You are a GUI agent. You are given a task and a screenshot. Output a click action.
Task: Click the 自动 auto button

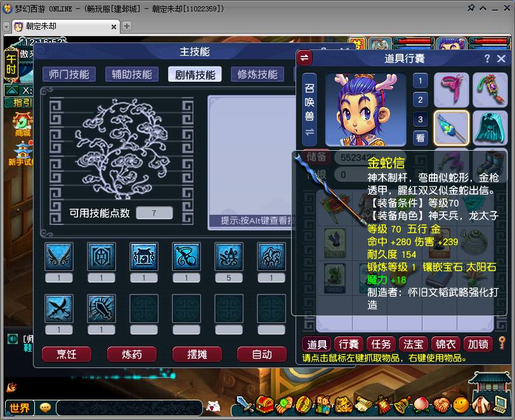(262, 354)
